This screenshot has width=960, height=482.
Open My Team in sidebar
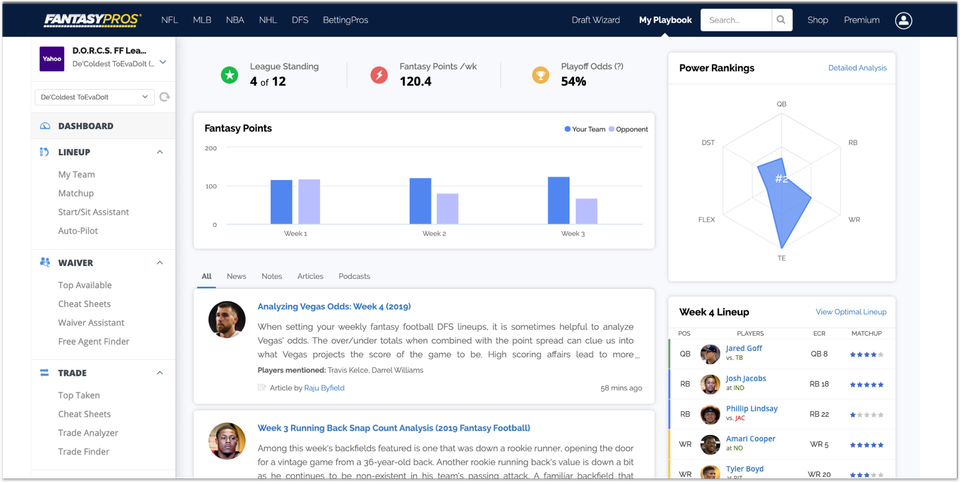tap(77, 175)
